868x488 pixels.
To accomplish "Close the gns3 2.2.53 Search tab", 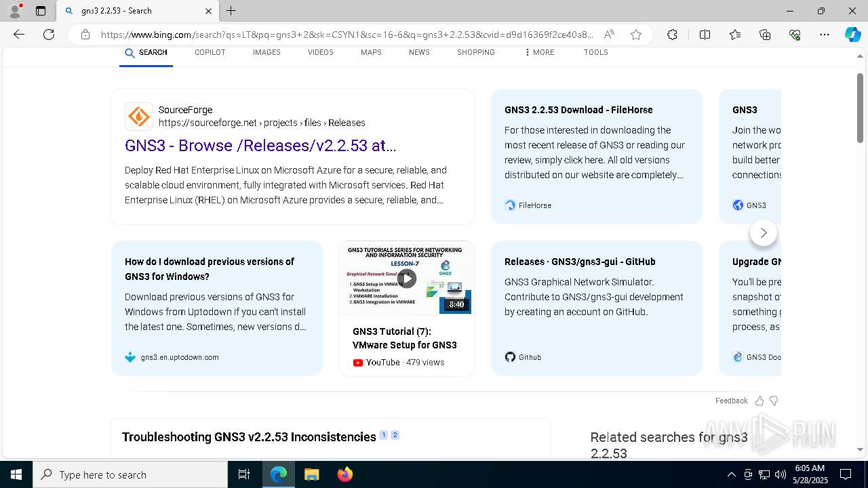I will (x=208, y=11).
